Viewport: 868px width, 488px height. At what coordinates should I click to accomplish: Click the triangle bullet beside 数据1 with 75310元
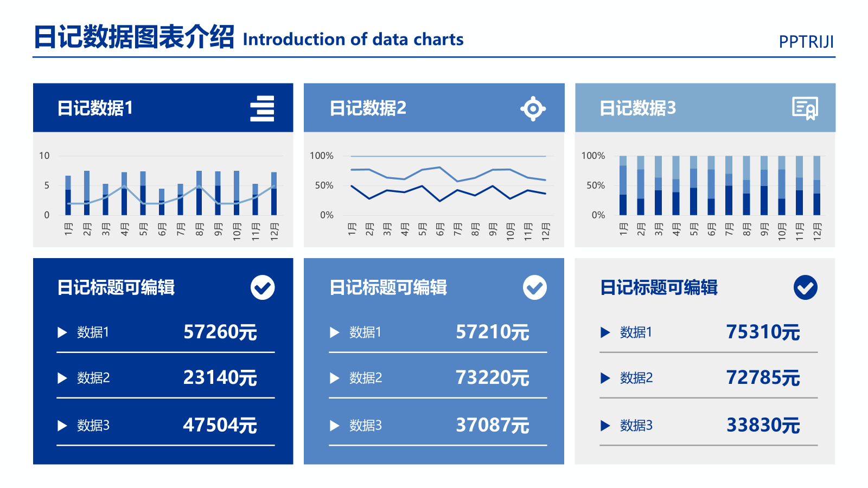605,332
